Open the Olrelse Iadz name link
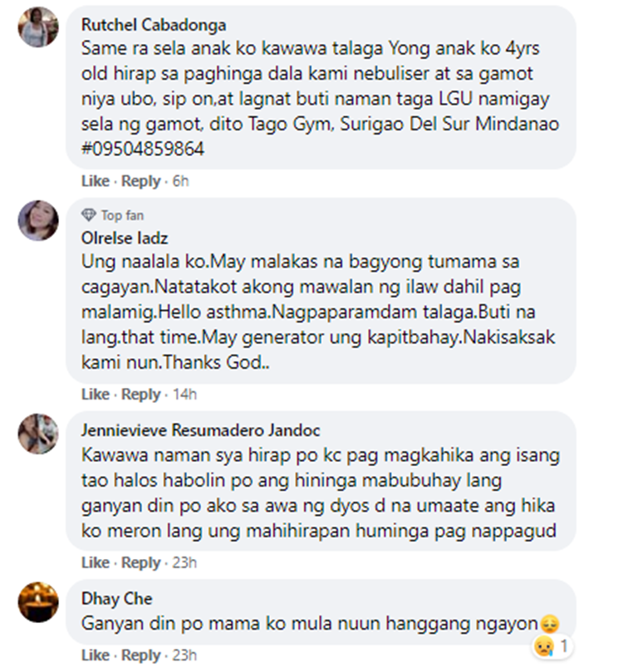This screenshot has width=623, height=672. [x=125, y=238]
